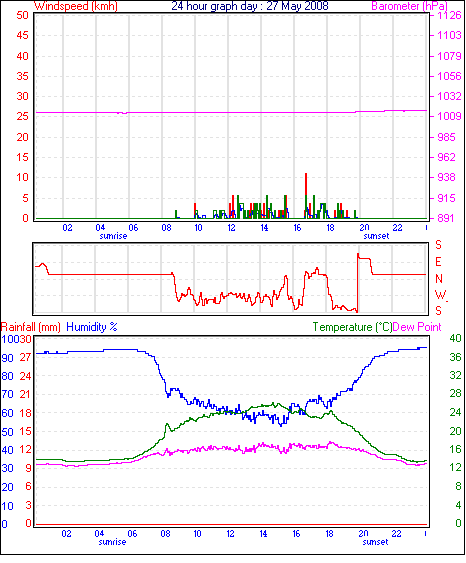Select the 24 hour graph day title
Image resolution: width=466 pixels, height=563 pixels.
point(250,6)
